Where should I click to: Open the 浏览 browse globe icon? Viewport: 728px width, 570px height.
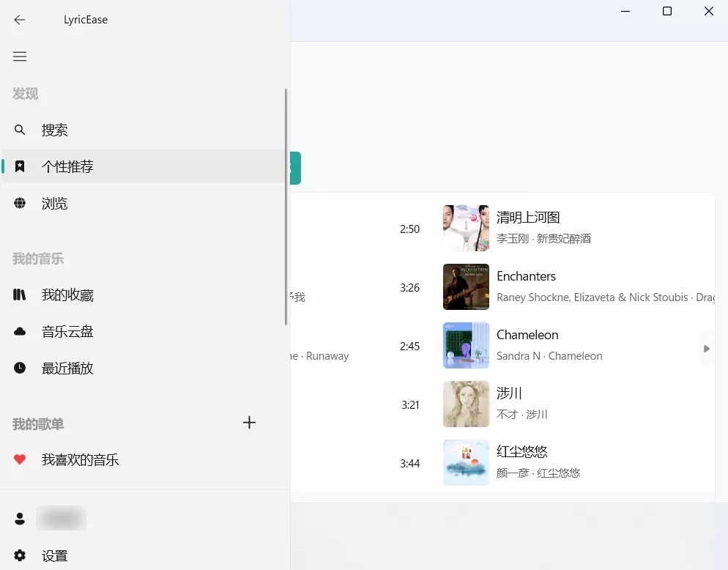[20, 204]
